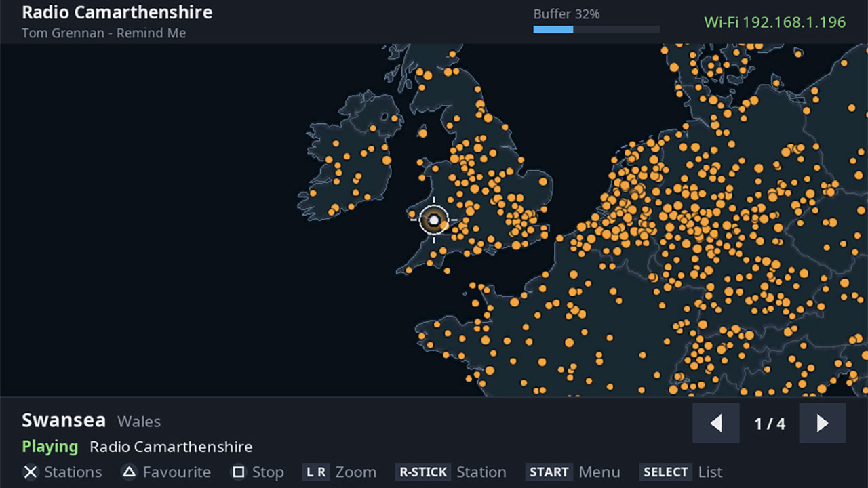
Task: Click the 'Wi-Fi 192.168.1.196' status text
Action: pos(775,22)
